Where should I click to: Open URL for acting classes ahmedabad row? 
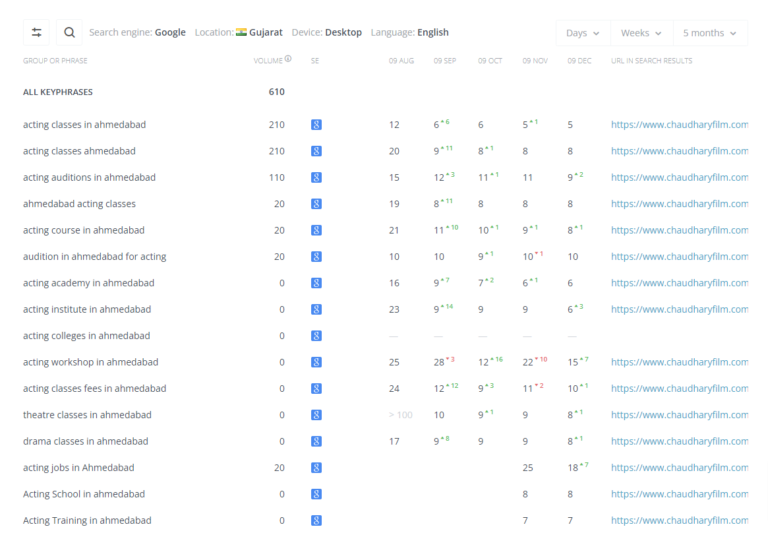(x=679, y=151)
